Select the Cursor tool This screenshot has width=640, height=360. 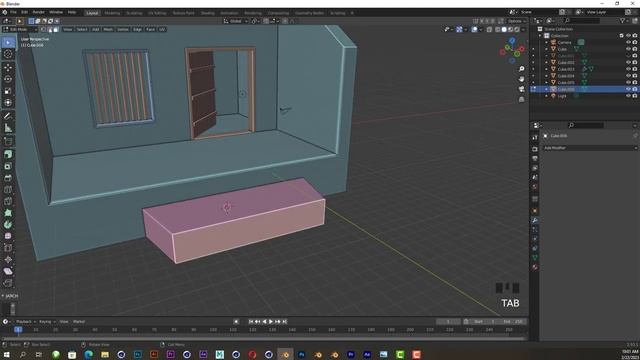tap(8, 54)
